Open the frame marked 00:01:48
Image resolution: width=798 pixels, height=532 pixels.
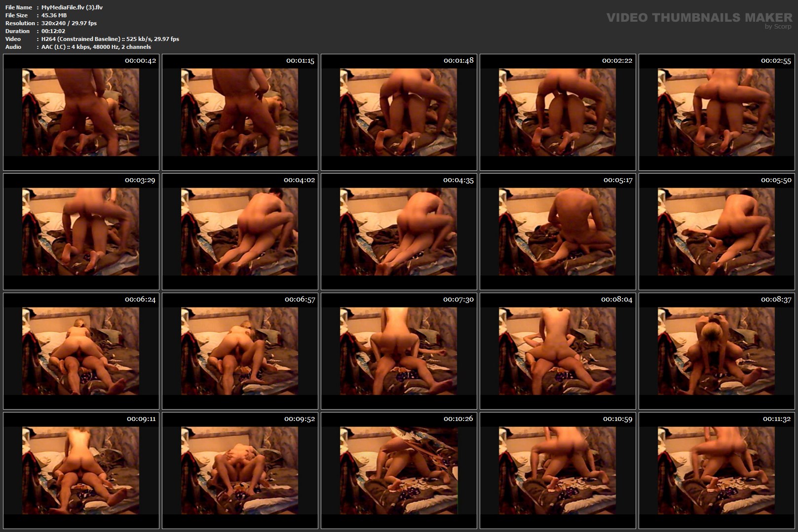click(399, 113)
